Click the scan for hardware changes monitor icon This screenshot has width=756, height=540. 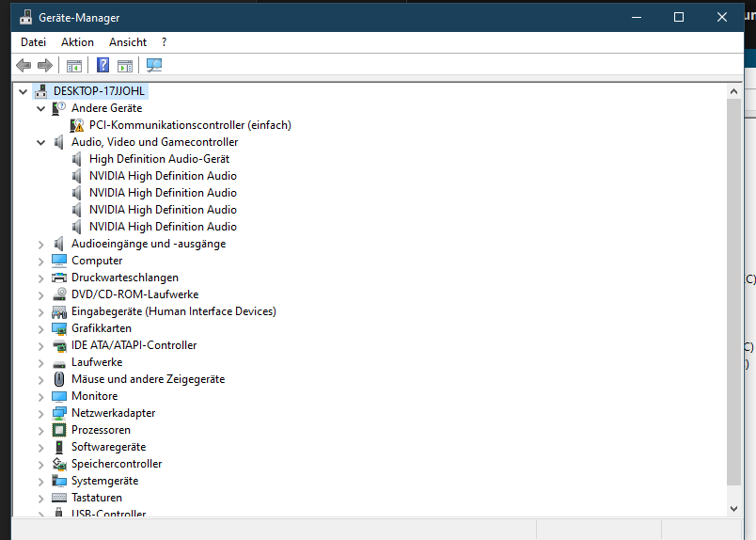click(154, 65)
